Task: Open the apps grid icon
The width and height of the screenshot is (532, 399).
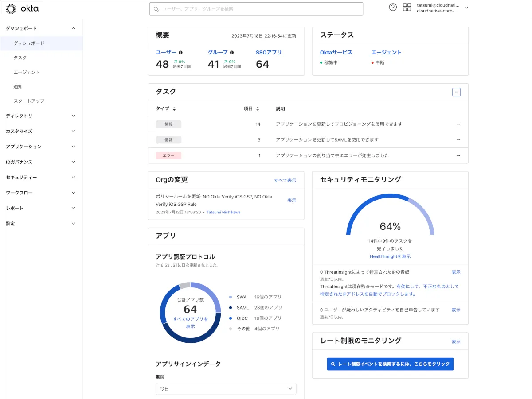Action: coord(407,7)
